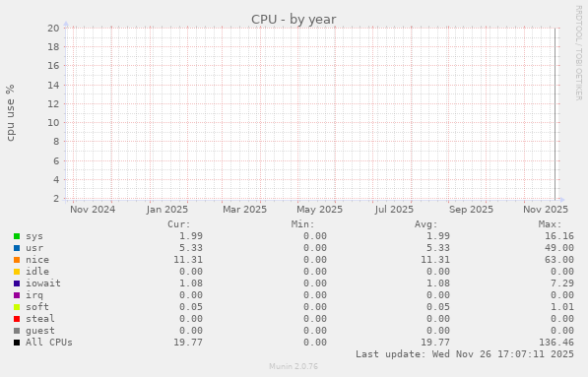Click the yellow idle legend swatch
The height and width of the screenshot is (377, 588).
click(17, 272)
